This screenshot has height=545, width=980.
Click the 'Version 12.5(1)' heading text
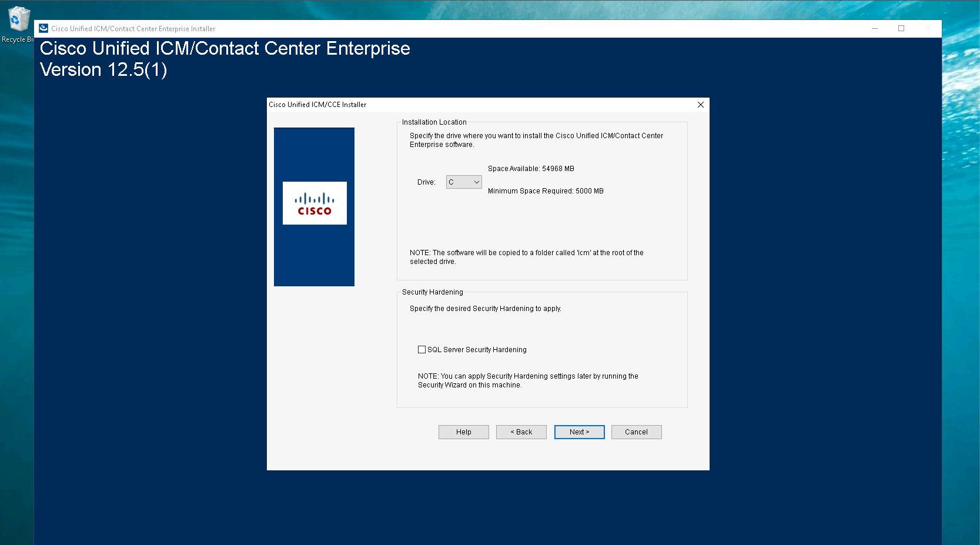tap(103, 70)
